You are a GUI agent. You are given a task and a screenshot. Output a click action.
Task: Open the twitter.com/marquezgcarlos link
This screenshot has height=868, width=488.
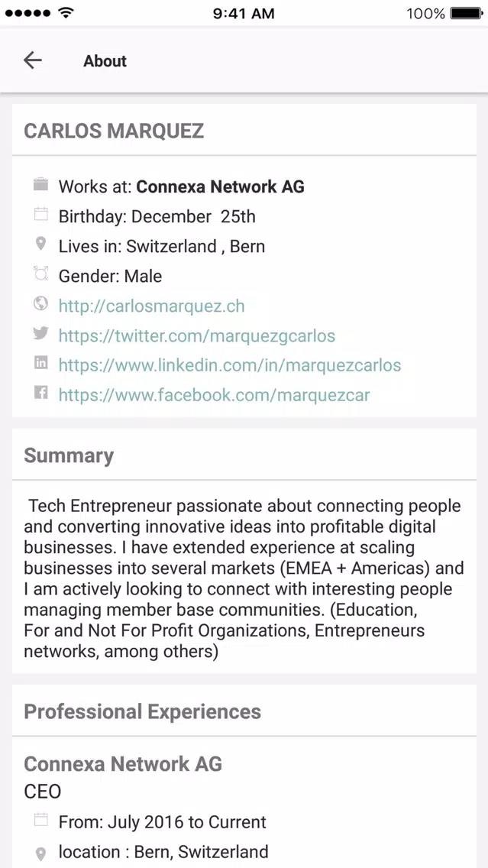pyautogui.click(x=197, y=336)
